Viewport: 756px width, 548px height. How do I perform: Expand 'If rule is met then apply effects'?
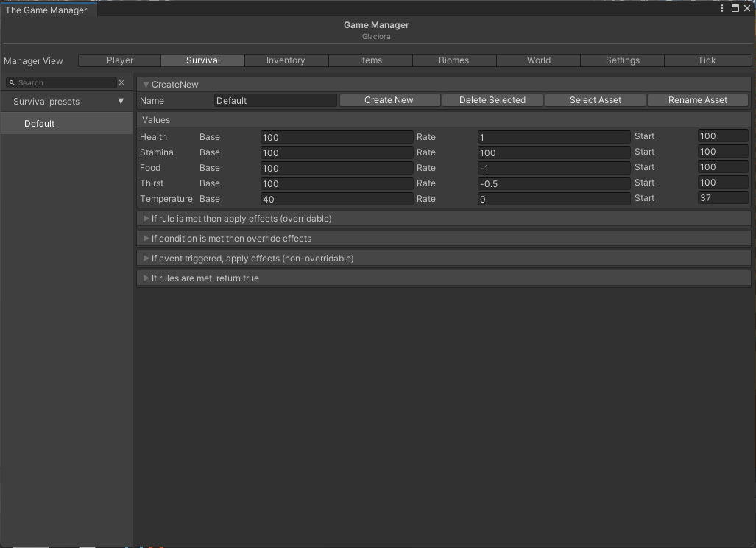(146, 219)
